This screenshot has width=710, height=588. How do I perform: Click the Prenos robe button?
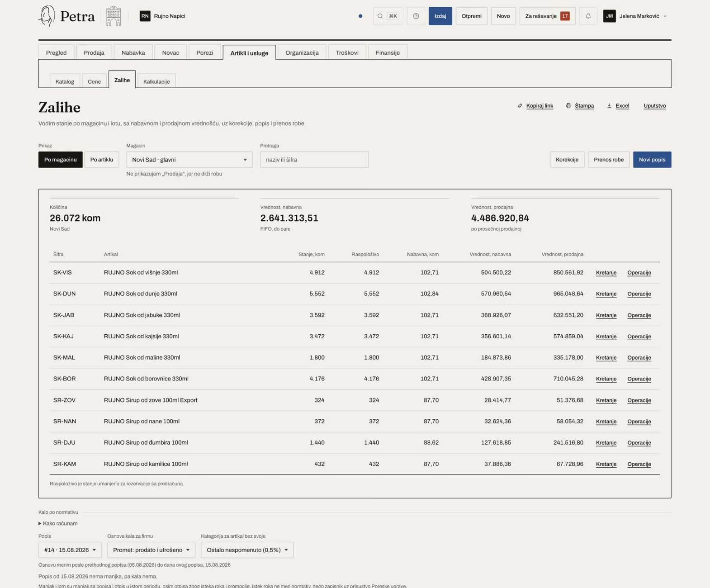click(609, 160)
